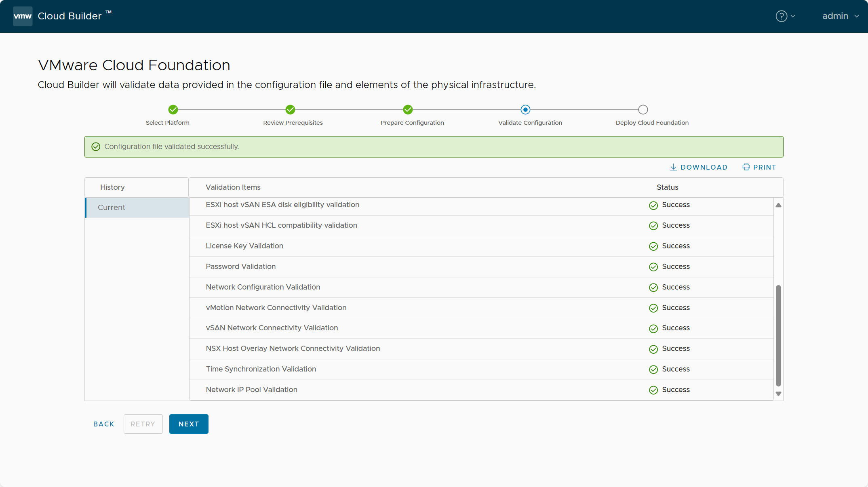Go back with the BACK button
The image size is (868, 487).
[x=104, y=424]
